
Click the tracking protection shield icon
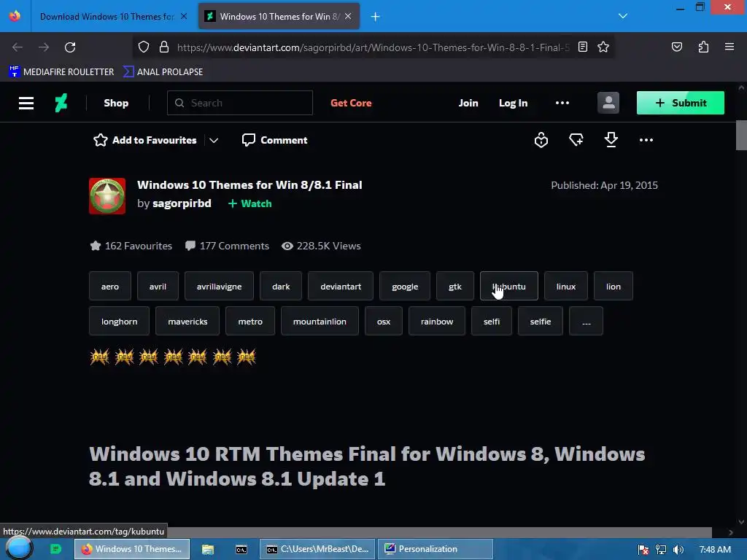point(144,47)
